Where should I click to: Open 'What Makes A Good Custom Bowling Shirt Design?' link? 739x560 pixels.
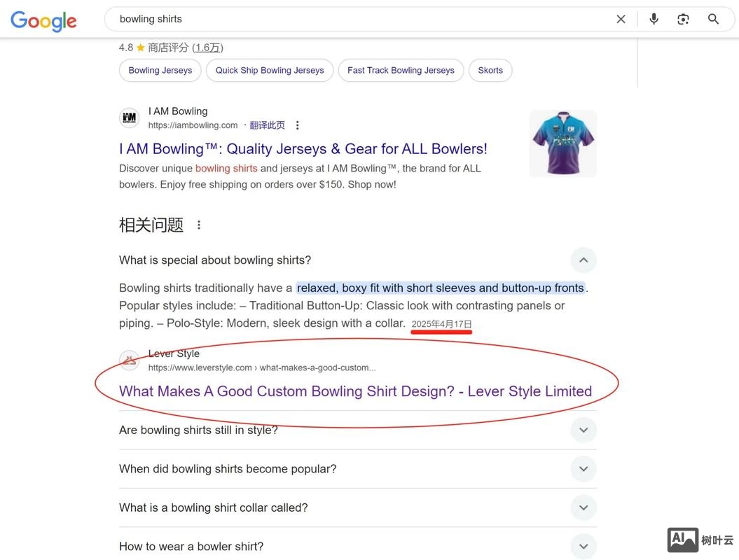[355, 391]
